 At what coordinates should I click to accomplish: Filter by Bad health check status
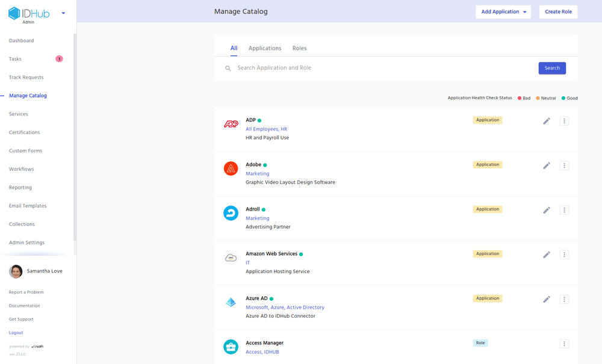coord(523,97)
